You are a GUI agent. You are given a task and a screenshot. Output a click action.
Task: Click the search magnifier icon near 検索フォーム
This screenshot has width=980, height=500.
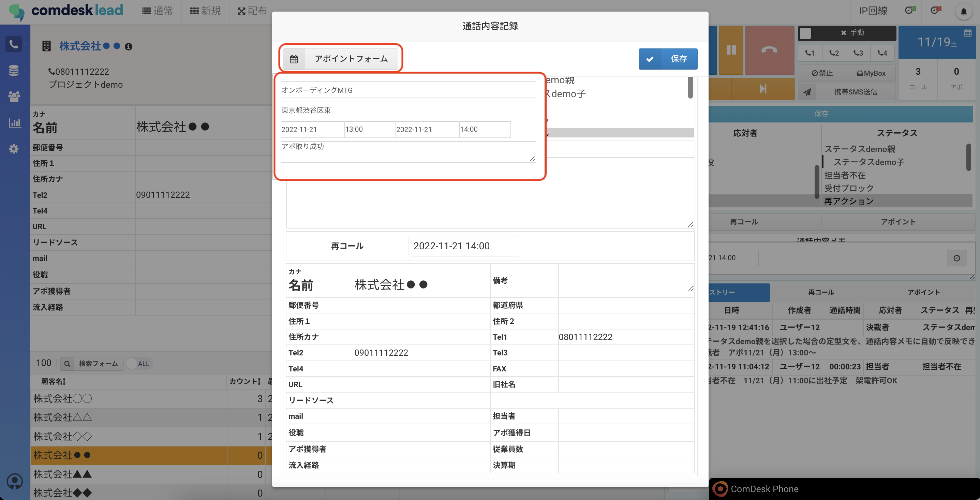tap(67, 364)
